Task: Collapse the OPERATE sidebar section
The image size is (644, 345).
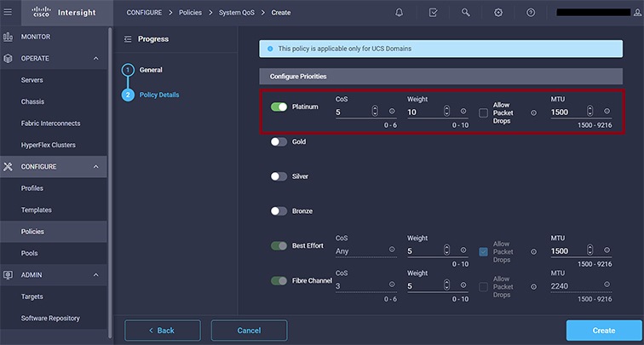Action: pos(95,58)
